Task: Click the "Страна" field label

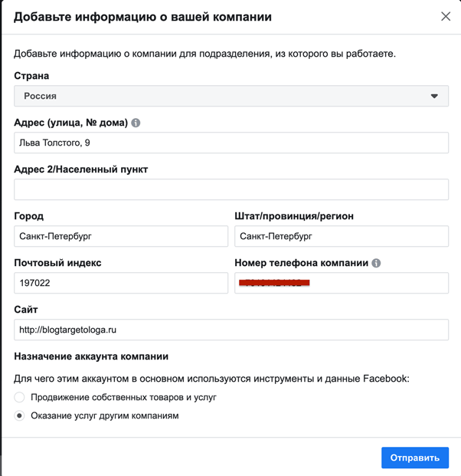Action: pos(31,76)
